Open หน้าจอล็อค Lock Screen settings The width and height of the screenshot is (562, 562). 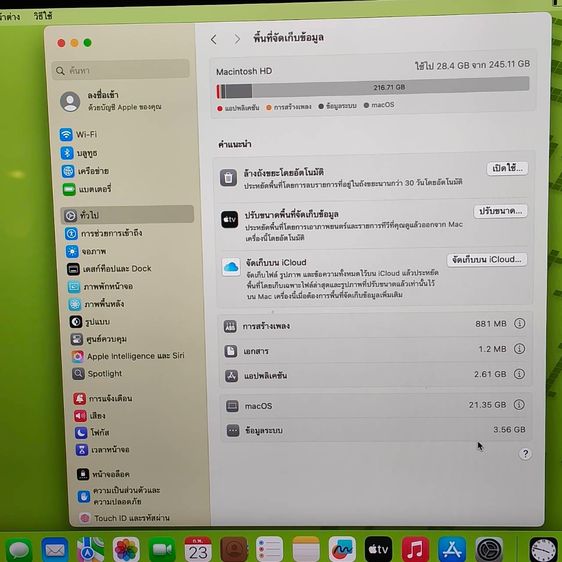[x=103, y=474]
